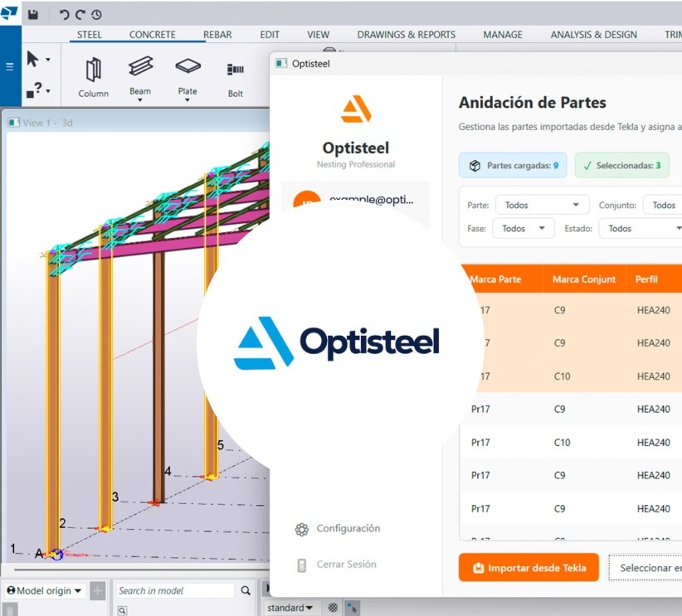Activate the selection arrow tool
Screen dimensions: 682x616
(x=32, y=59)
